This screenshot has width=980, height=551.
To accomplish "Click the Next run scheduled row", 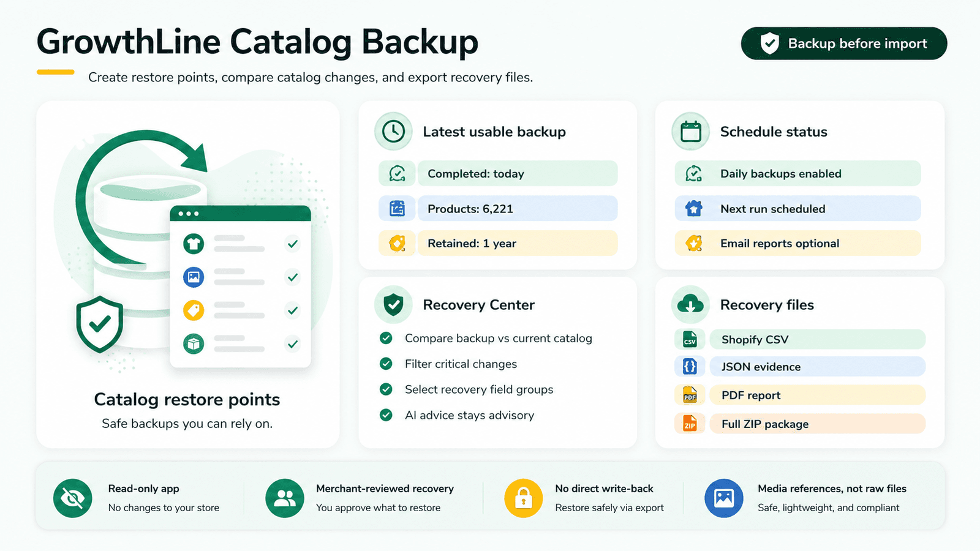I will click(797, 209).
